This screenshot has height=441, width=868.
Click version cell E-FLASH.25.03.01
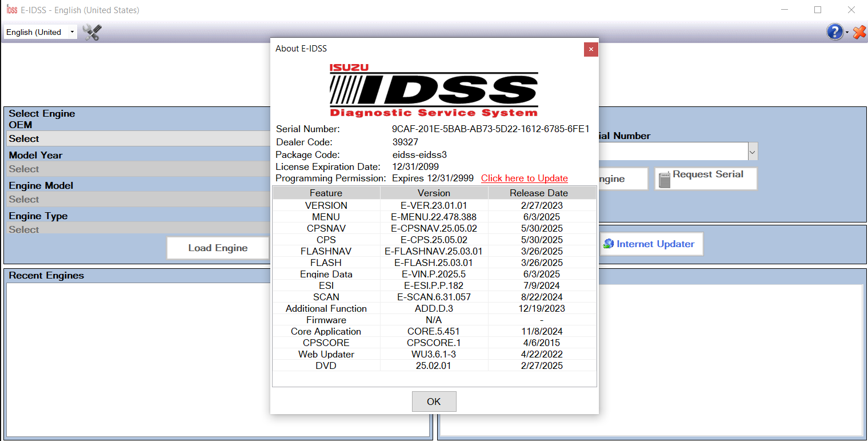tap(434, 263)
